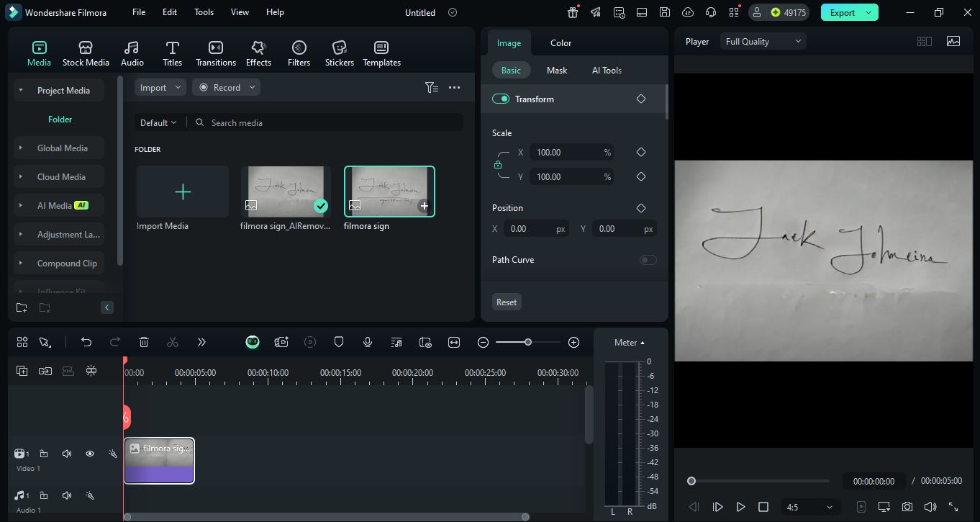Open the Audio library tab
This screenshot has height=522, width=980.
(132, 53)
